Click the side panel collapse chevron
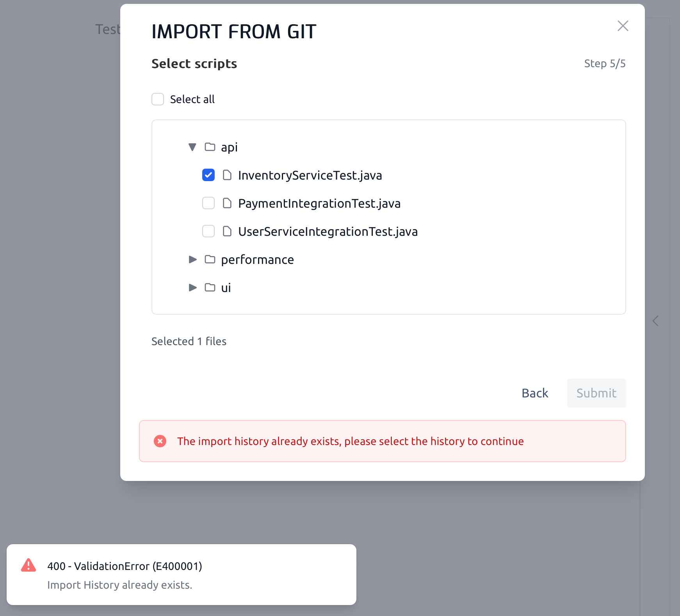Viewport: 680px width, 616px height. coord(656,321)
